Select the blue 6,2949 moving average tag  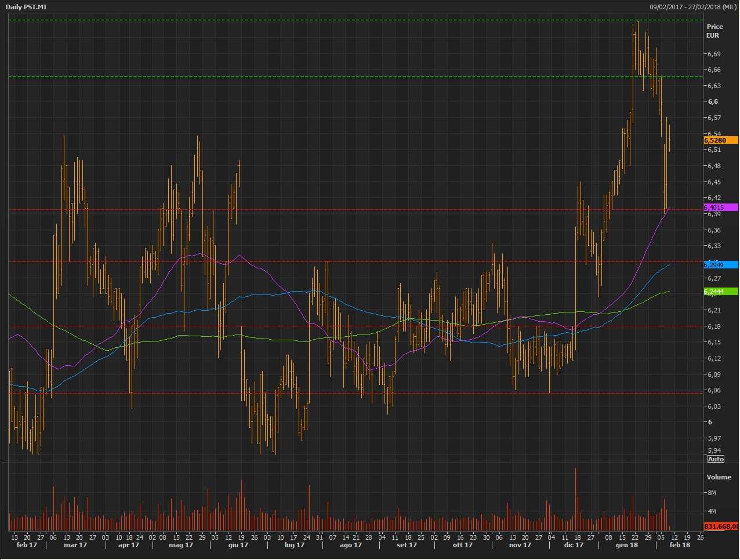[x=720, y=265]
